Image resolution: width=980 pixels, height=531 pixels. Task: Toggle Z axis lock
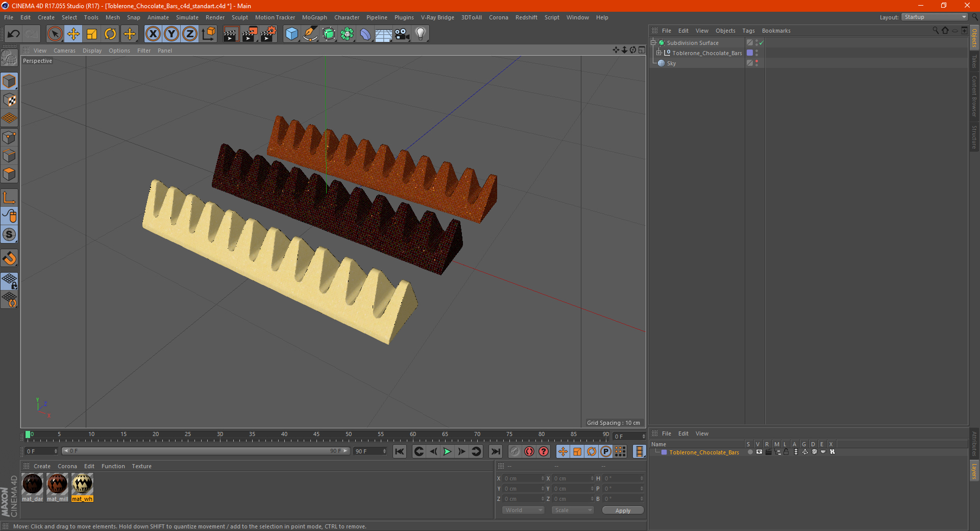(x=190, y=34)
